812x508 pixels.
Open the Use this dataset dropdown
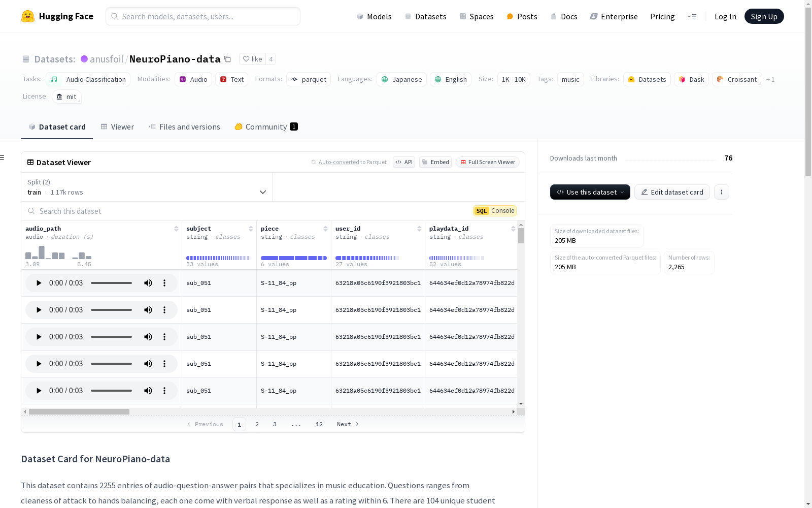coord(590,192)
